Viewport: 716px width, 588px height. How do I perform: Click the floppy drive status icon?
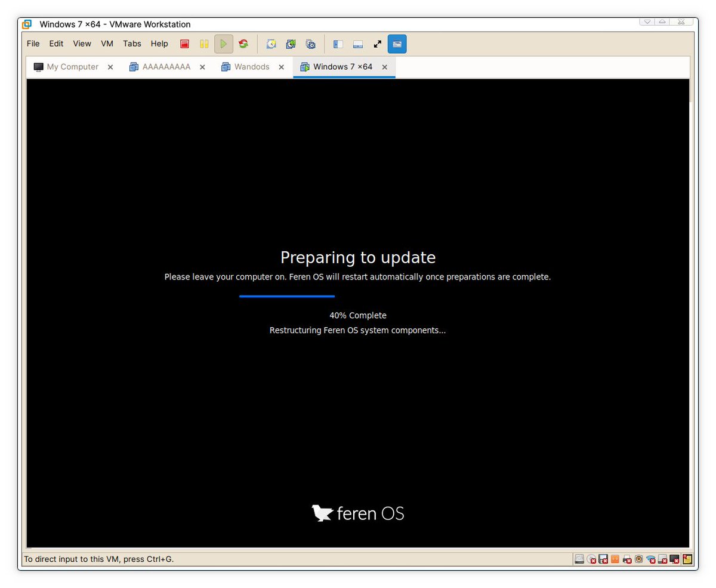(x=603, y=559)
